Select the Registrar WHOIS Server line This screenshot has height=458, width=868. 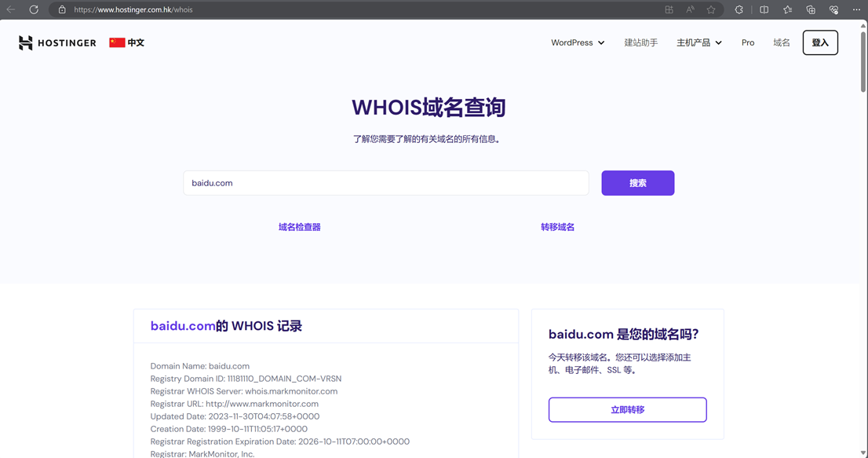pos(243,391)
